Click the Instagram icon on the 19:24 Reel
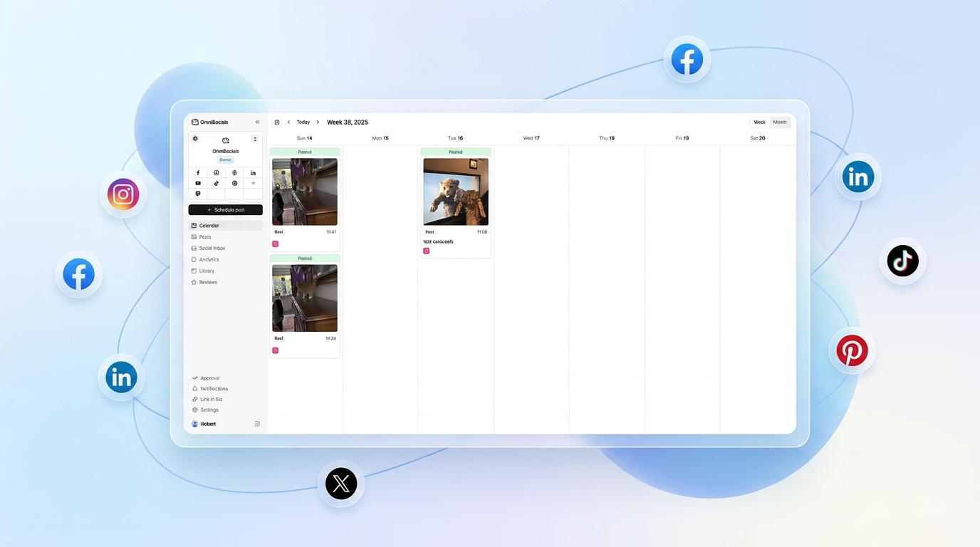The width and height of the screenshot is (980, 547). [276, 350]
